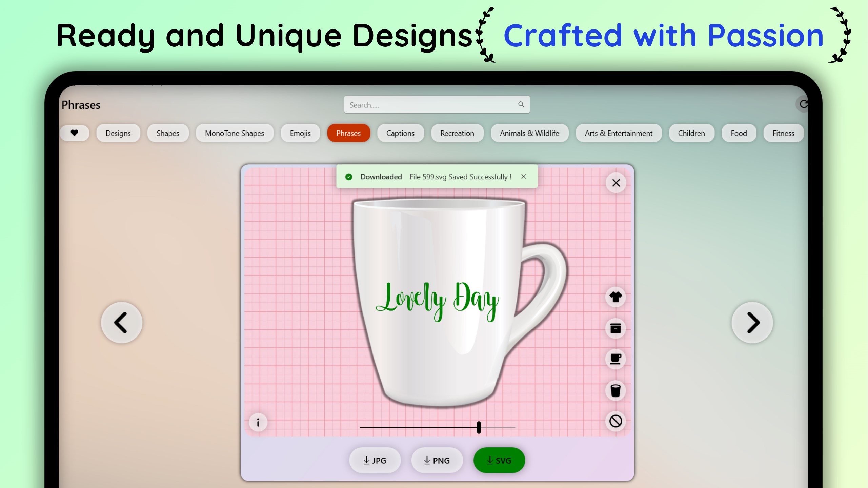Open the Animals & Wildlife category
Image resolution: width=868 pixels, height=488 pixels.
(529, 133)
